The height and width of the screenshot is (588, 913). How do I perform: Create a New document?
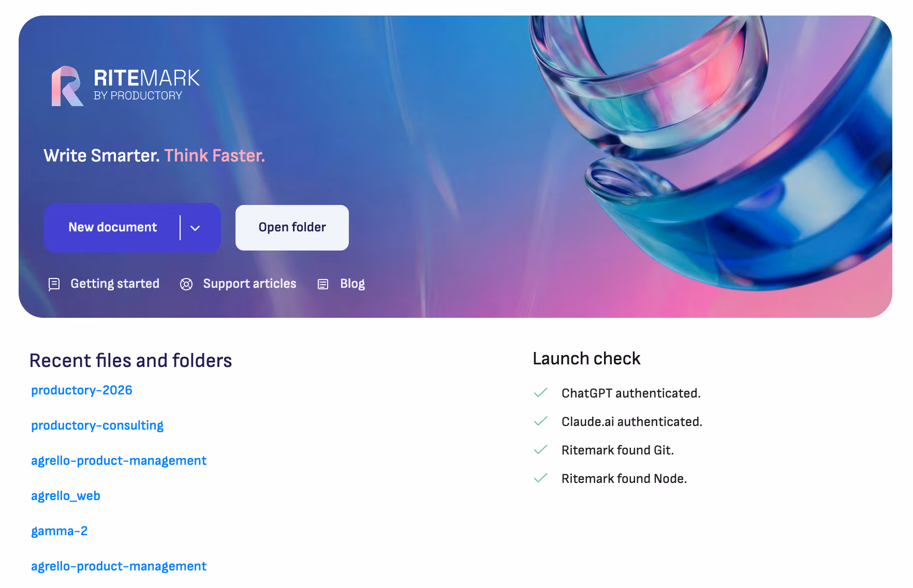tap(112, 227)
